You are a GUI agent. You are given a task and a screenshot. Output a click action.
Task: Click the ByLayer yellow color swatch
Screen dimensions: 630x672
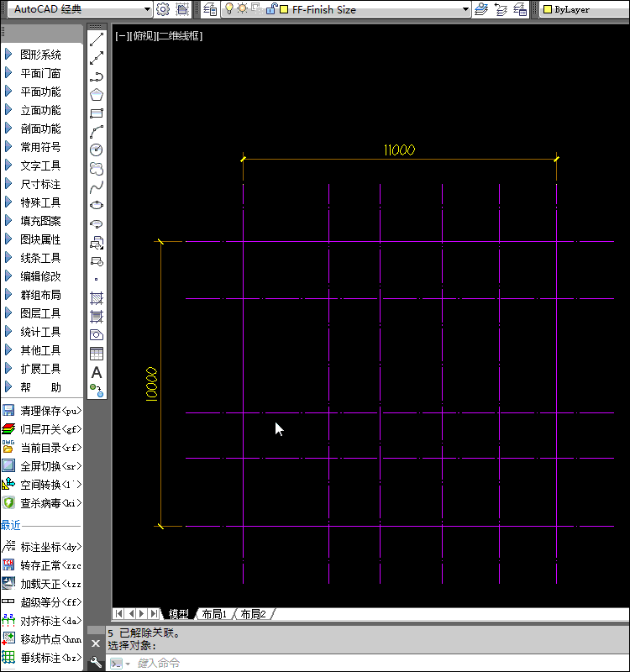pyautogui.click(x=548, y=9)
